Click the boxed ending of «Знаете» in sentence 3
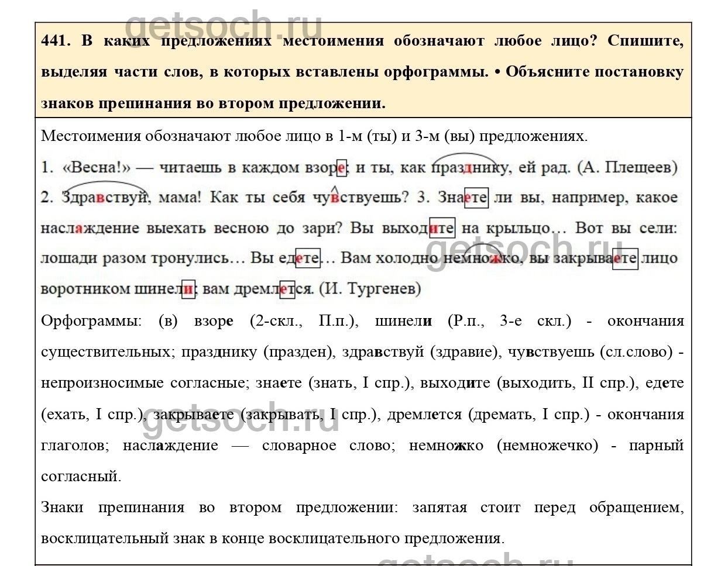728x566 pixels. [476, 198]
